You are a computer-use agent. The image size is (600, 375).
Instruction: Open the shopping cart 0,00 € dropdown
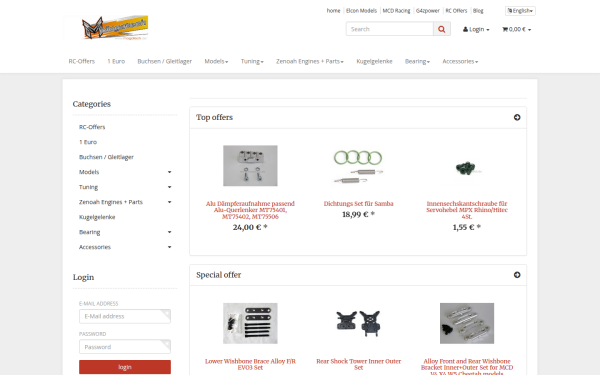click(517, 29)
